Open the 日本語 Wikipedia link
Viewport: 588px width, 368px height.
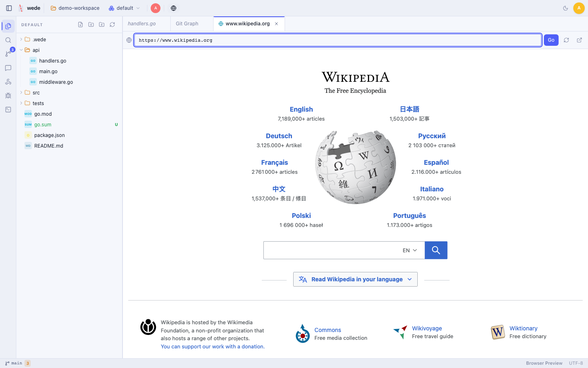(x=410, y=109)
